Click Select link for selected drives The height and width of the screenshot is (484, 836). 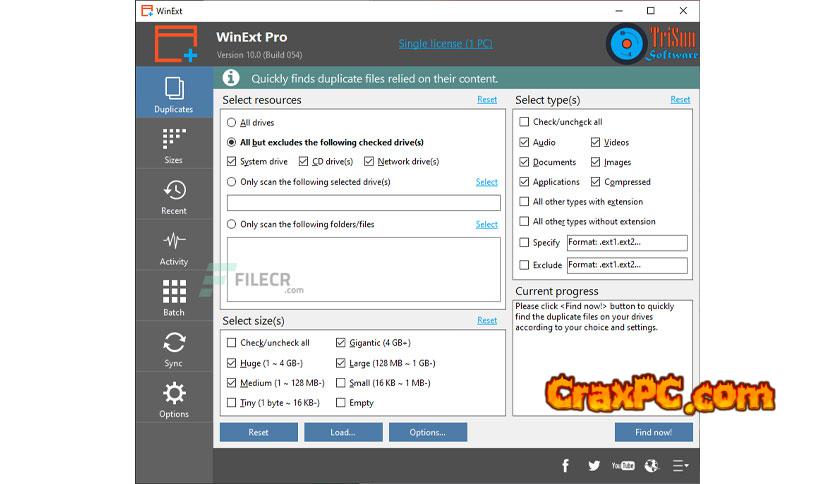(486, 182)
